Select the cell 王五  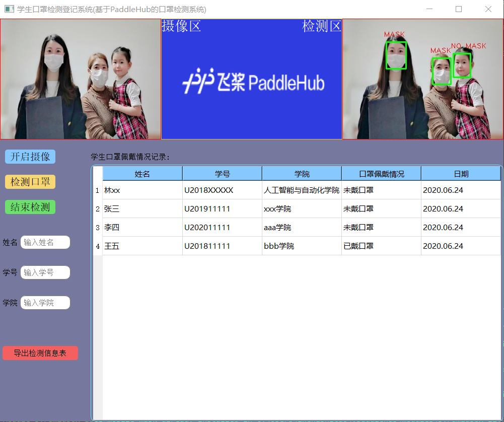pyautogui.click(x=142, y=246)
